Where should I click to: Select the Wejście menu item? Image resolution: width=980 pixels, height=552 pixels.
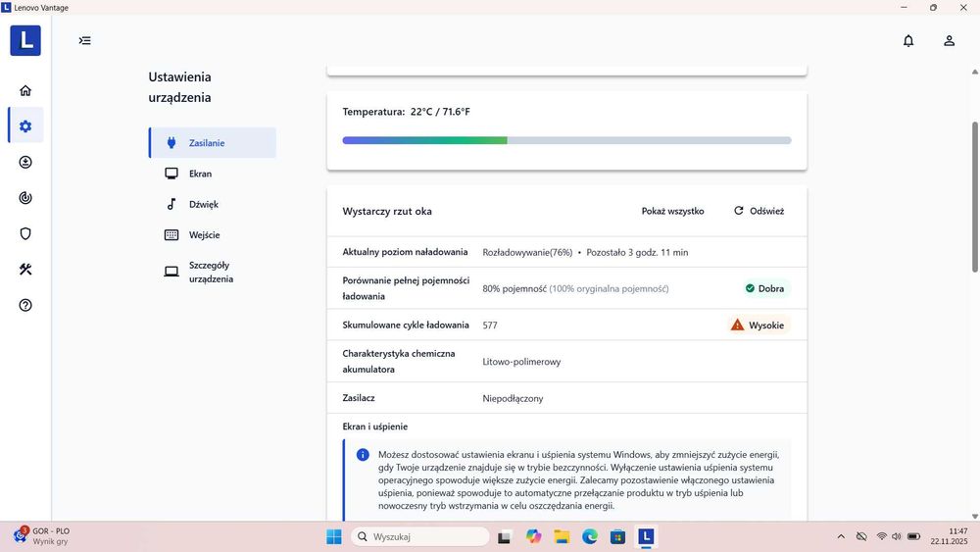click(213, 234)
